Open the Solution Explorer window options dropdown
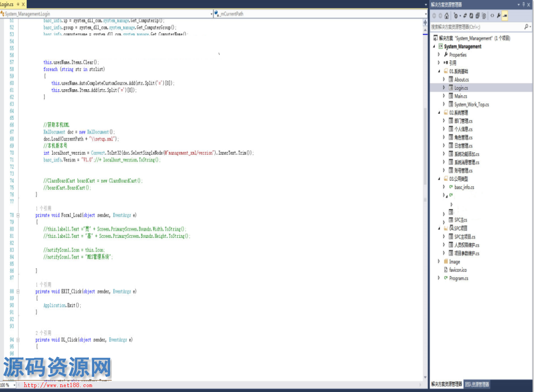534x392 pixels. coord(518,4)
